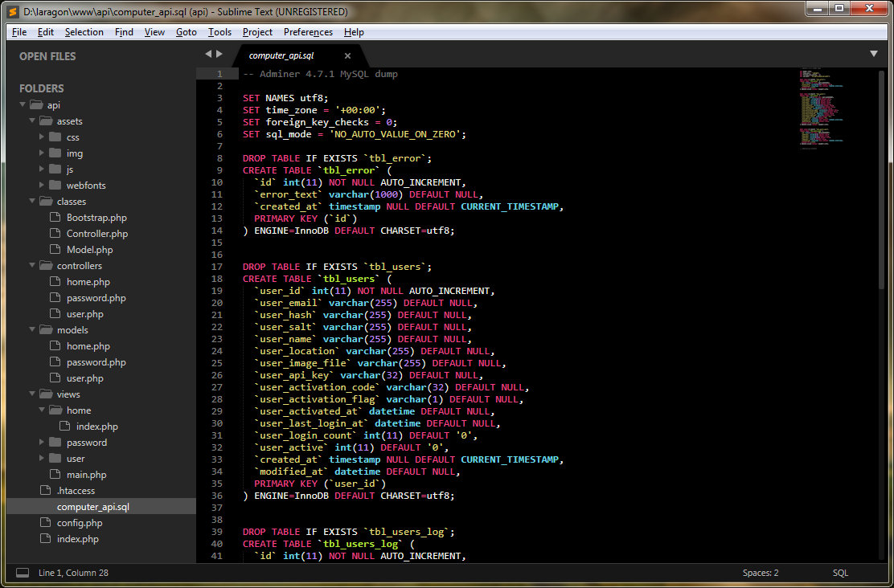Screen dimensions: 894x588
Task: Click the editor vertical scrollbar
Action: (882, 177)
